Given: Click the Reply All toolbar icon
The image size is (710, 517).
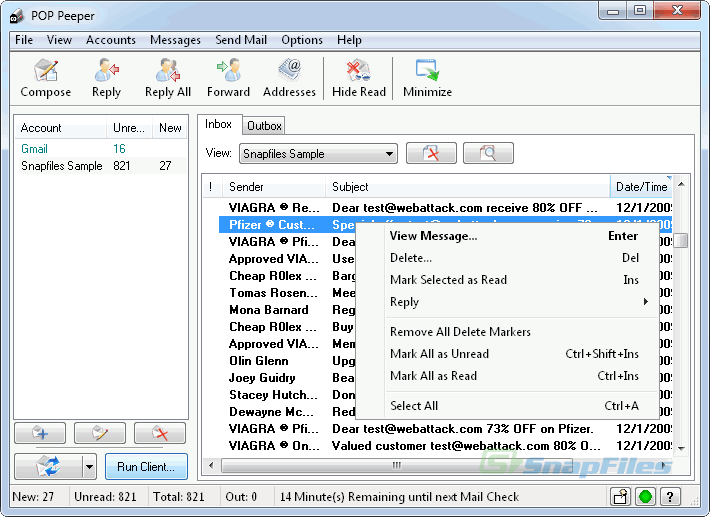Looking at the screenshot, I should 168,78.
